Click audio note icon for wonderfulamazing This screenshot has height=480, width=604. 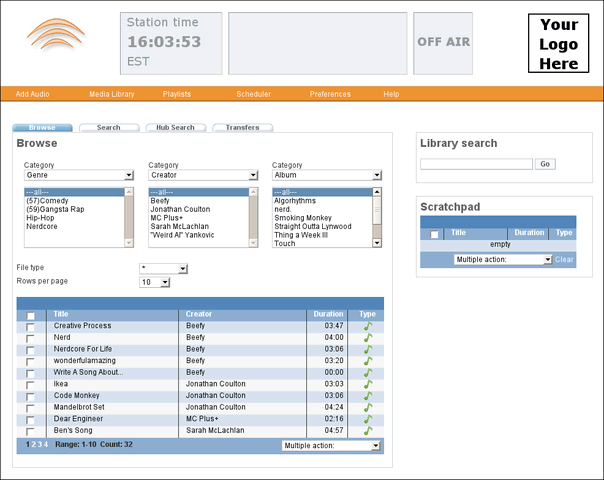coord(368,361)
